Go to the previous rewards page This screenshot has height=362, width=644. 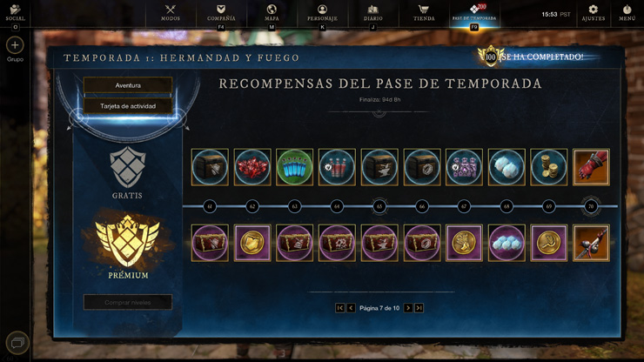[351, 308]
